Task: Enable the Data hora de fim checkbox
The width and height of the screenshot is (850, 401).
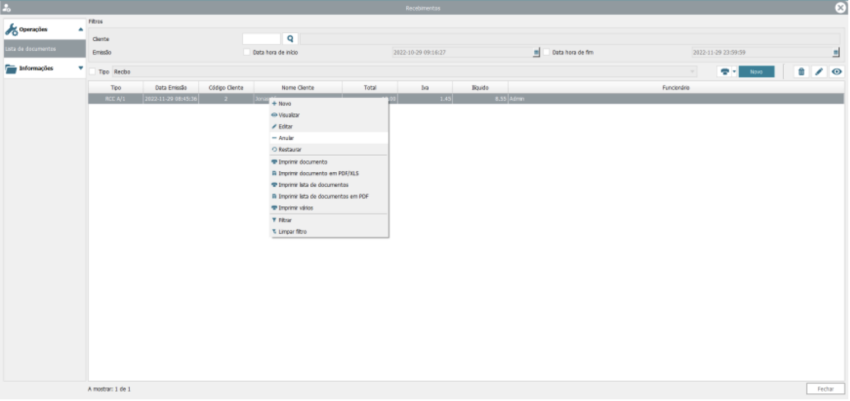Action: [547, 52]
